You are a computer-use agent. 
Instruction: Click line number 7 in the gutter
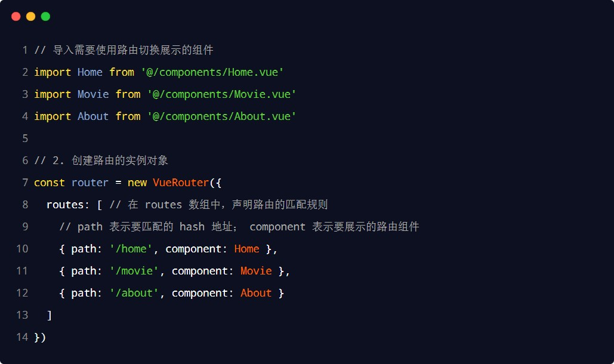[24, 183]
